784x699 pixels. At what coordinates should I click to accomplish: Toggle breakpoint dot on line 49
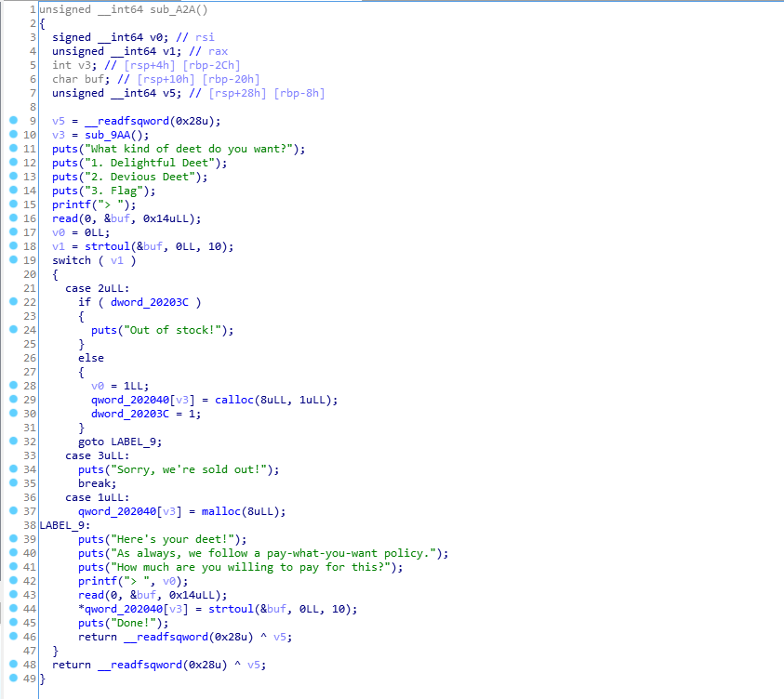click(x=14, y=678)
